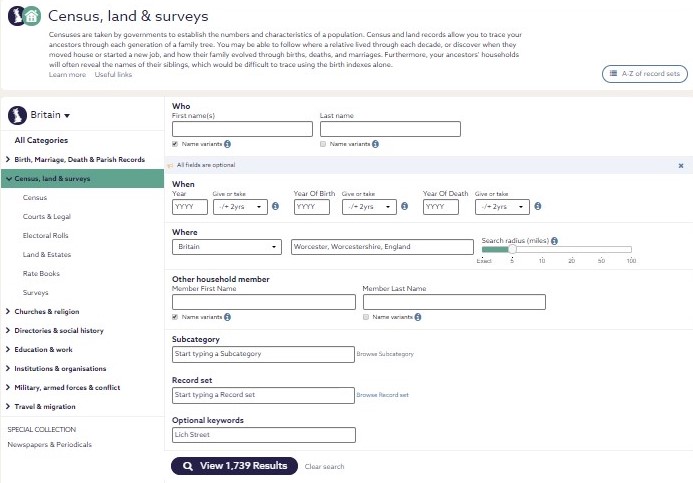Click Search radius info icon
The height and width of the screenshot is (483, 693).
[554, 241]
